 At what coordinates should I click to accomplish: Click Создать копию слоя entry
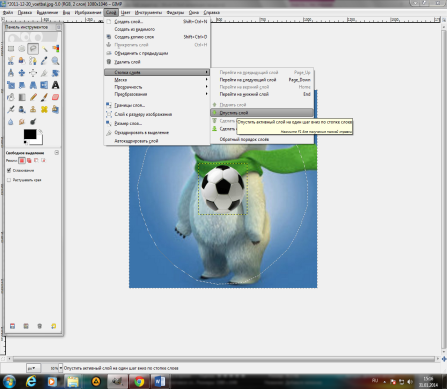tap(157, 37)
